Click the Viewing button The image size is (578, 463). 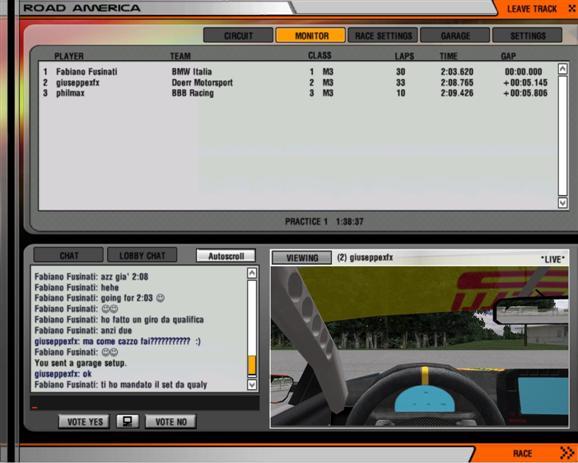pos(302,258)
